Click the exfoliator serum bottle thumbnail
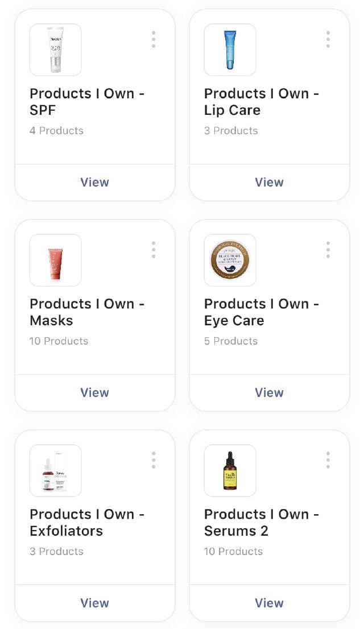The width and height of the screenshot is (364, 629). (56, 470)
